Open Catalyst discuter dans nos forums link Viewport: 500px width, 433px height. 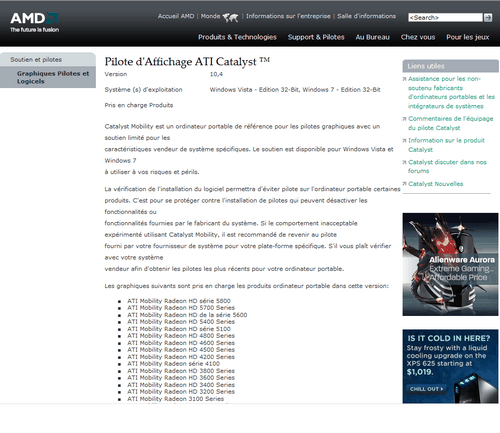[447, 166]
